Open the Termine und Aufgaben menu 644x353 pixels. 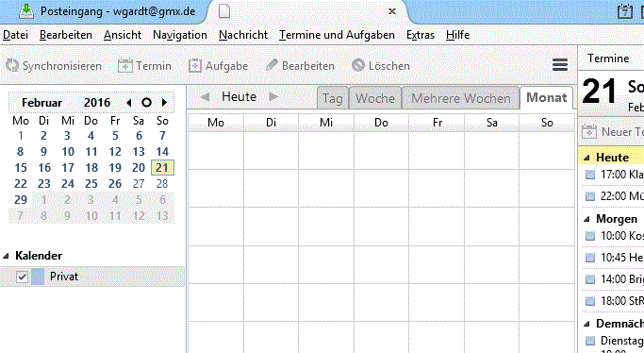[337, 35]
